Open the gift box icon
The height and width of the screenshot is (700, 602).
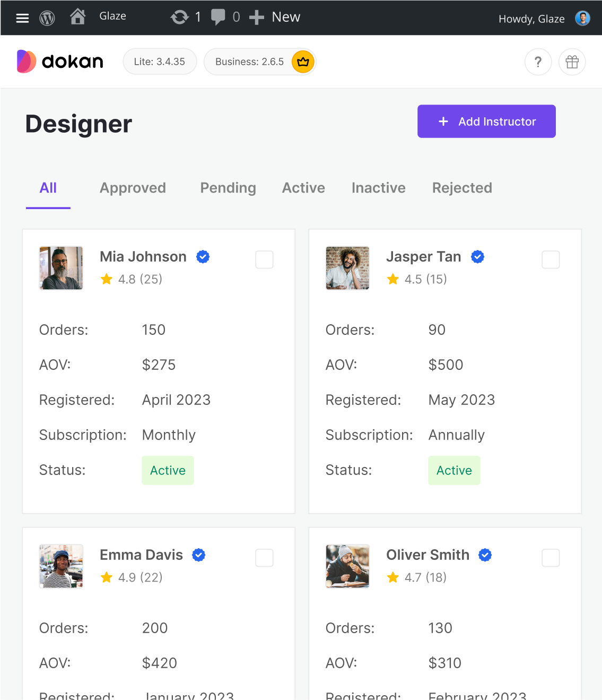572,62
